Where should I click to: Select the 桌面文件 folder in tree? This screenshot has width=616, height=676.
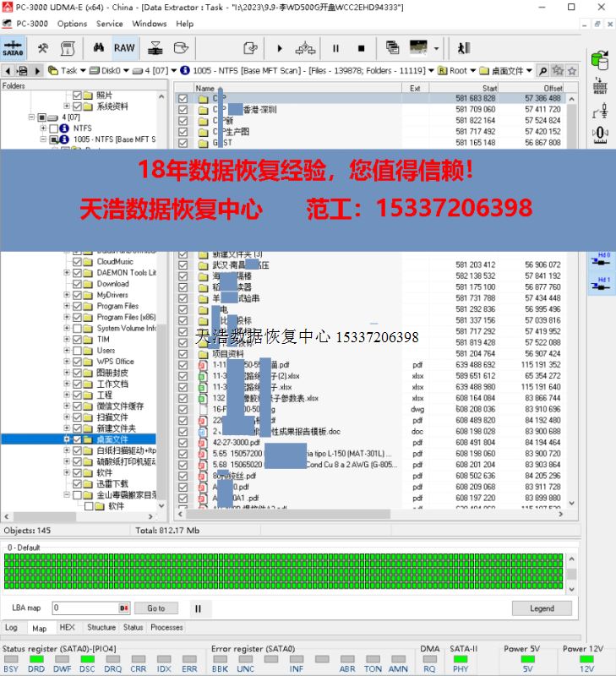tap(112, 439)
